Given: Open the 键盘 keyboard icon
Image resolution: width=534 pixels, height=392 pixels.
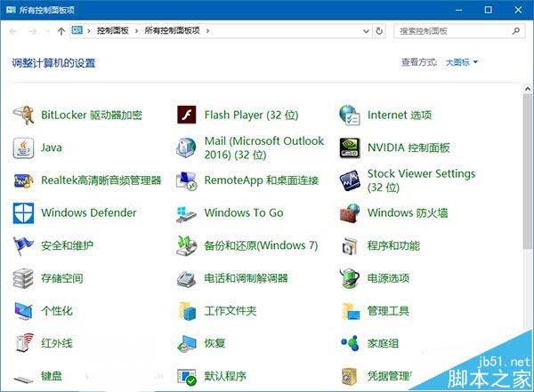Looking at the screenshot, I should [x=23, y=379].
